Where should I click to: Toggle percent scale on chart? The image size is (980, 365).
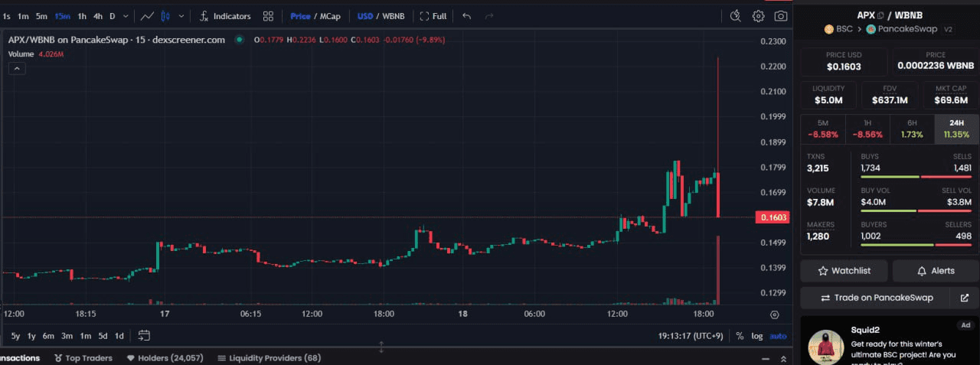click(740, 336)
